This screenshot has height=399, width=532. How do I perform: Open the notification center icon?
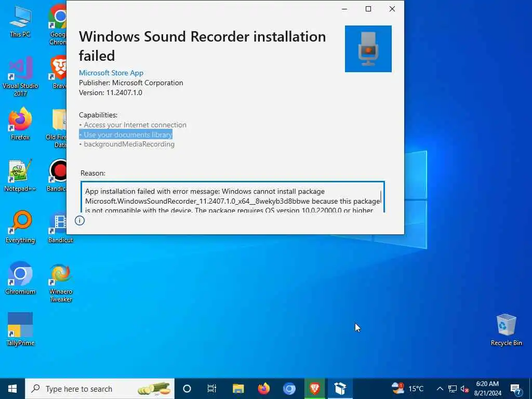click(516, 390)
